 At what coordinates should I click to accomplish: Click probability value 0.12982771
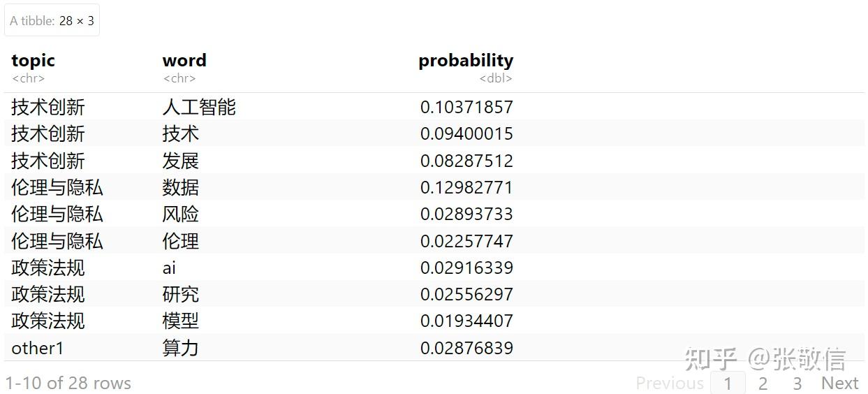[466, 187]
